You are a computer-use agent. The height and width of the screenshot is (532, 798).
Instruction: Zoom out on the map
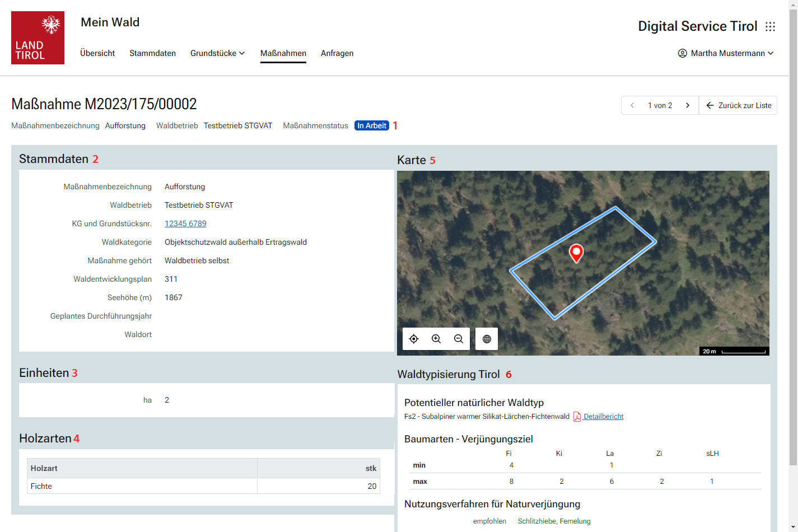[x=459, y=339]
